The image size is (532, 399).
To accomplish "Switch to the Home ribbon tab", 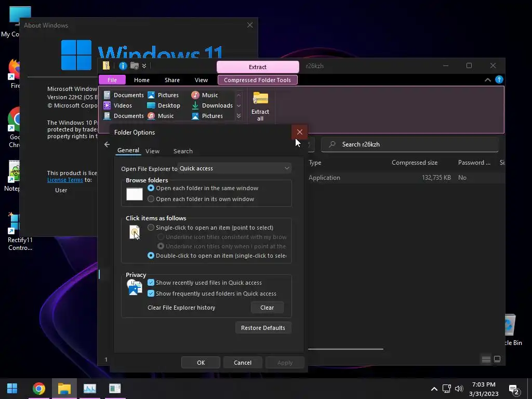I will click(142, 80).
